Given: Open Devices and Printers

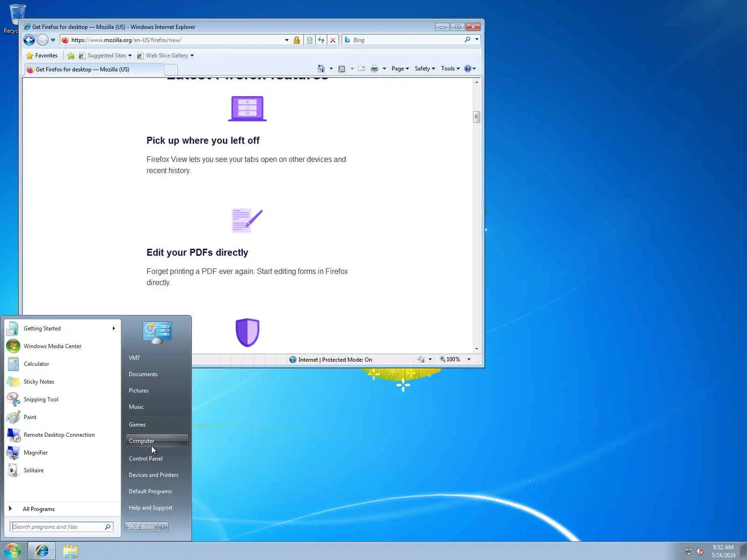Looking at the screenshot, I should click(157, 475).
